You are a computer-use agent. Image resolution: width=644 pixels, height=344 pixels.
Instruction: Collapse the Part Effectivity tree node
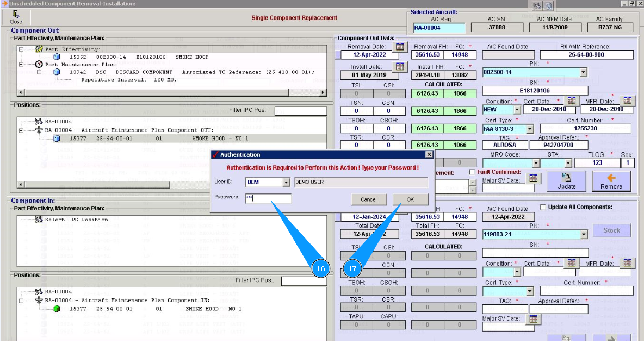pos(21,49)
